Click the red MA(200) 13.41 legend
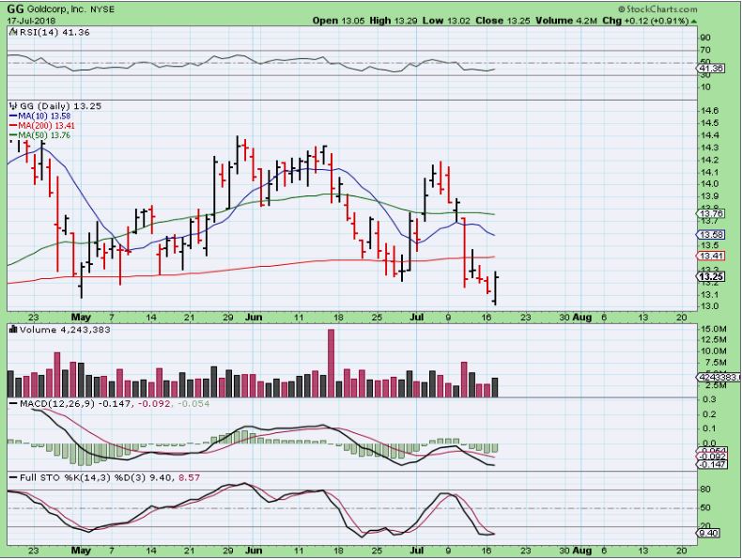 click(x=42, y=126)
